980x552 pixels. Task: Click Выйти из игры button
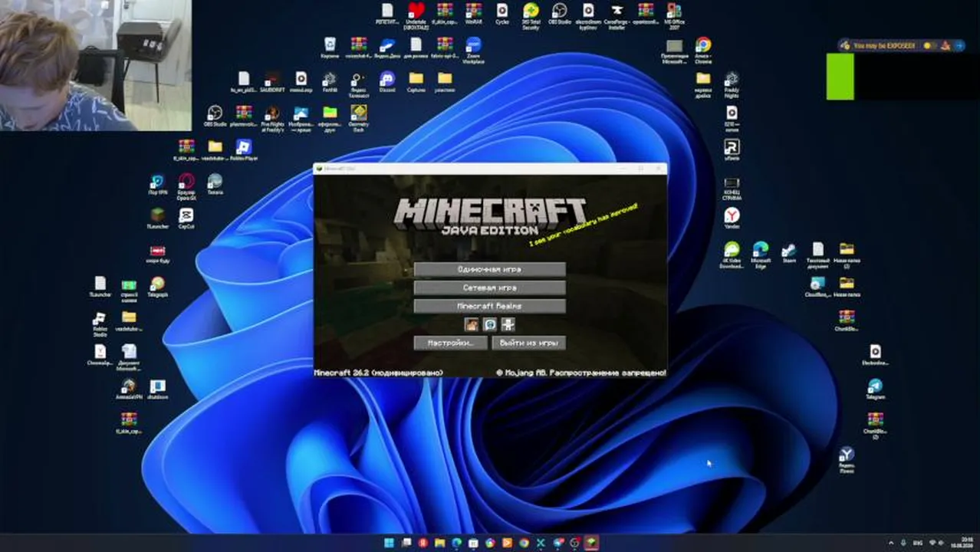[x=528, y=343]
